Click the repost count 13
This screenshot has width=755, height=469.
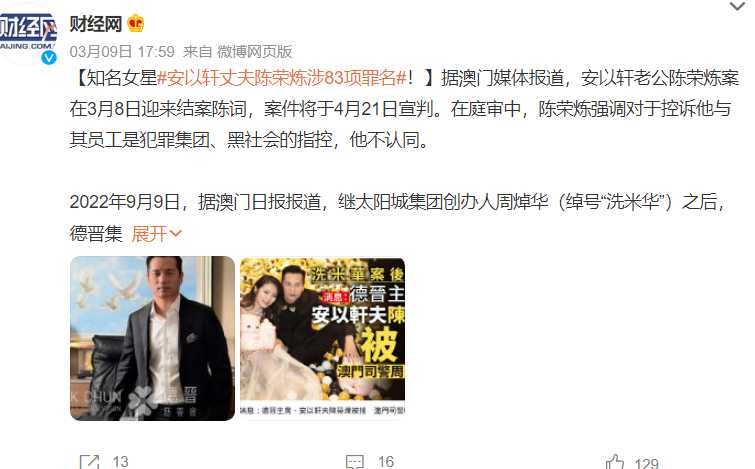[x=120, y=462]
